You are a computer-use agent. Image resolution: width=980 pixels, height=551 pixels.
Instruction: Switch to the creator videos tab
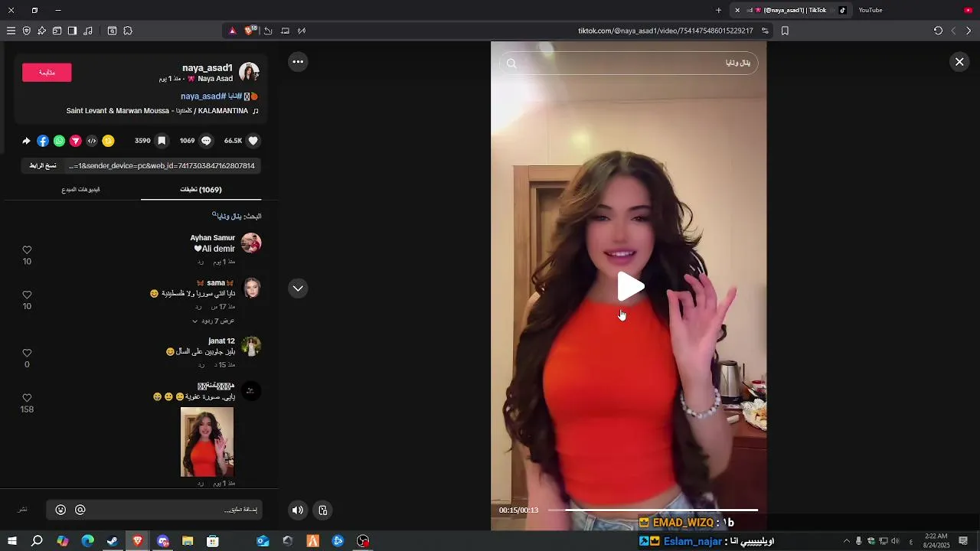[80, 190]
